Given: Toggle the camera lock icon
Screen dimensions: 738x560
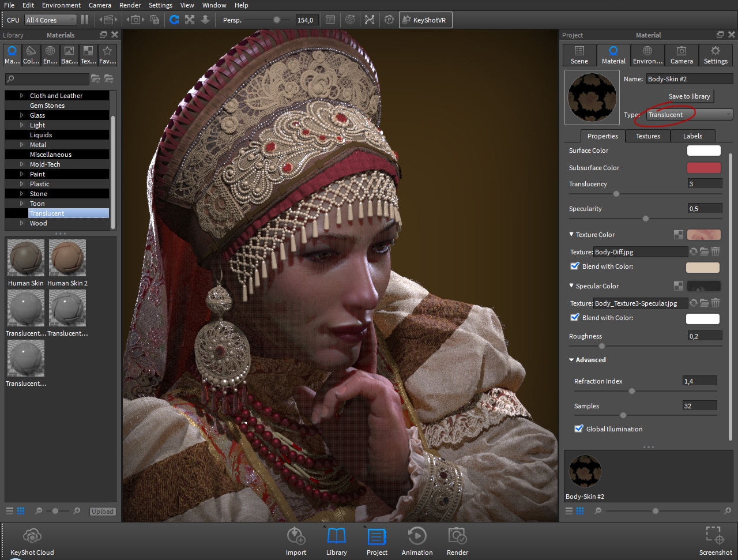Looking at the screenshot, I should tap(155, 20).
